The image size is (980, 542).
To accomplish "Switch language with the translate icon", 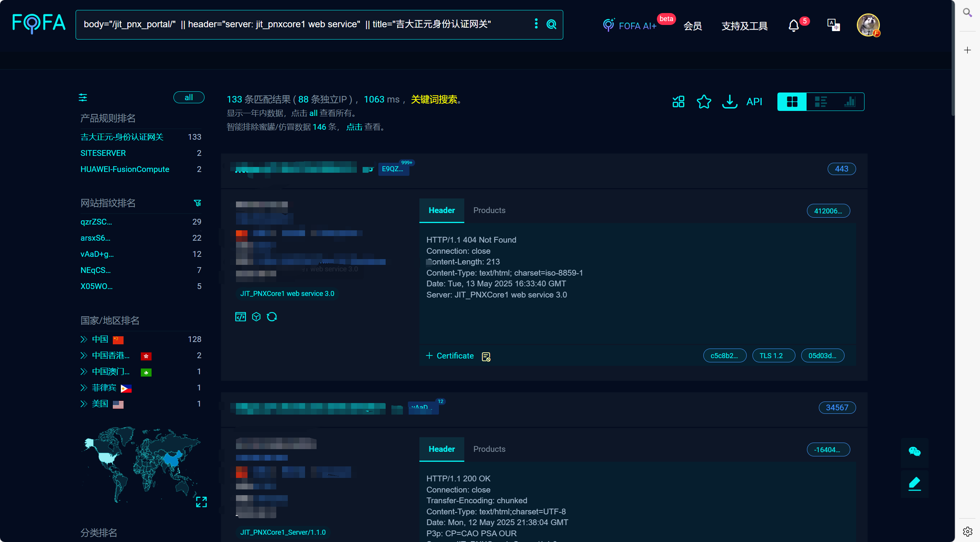I will 833,25.
